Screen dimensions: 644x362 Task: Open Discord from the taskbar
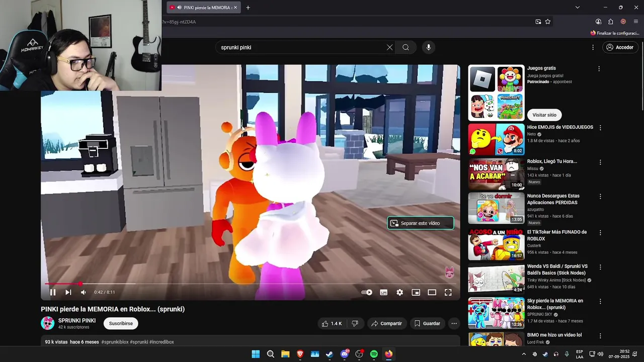[x=345, y=354]
